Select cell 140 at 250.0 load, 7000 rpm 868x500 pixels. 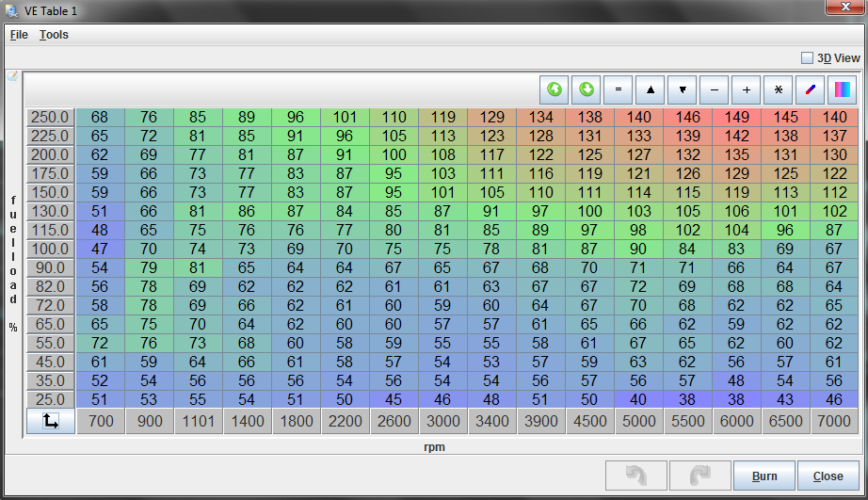[x=834, y=118]
